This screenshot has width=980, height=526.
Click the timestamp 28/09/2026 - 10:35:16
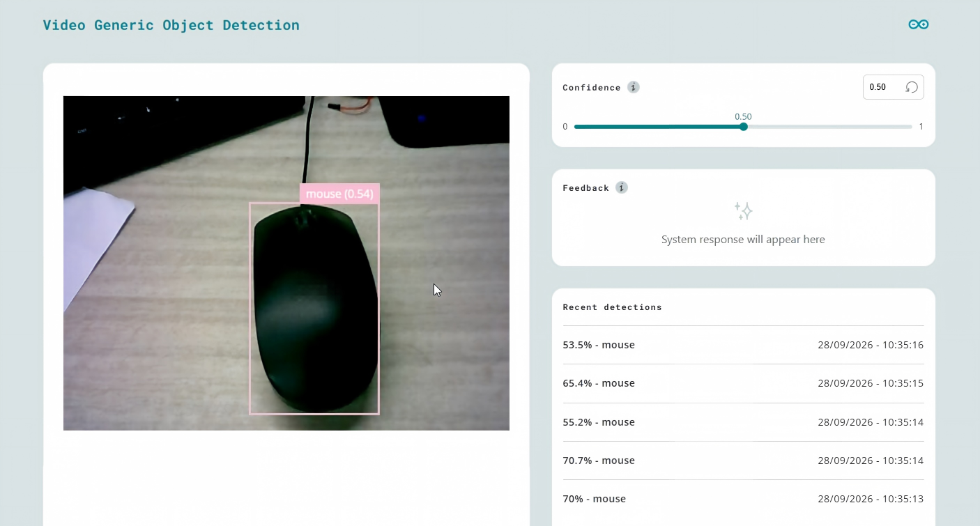871,345
